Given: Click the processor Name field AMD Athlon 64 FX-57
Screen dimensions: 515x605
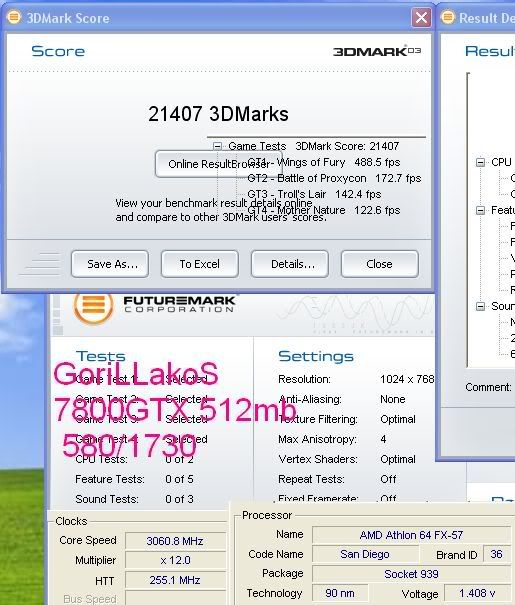Looking at the screenshot, I should (411, 535).
